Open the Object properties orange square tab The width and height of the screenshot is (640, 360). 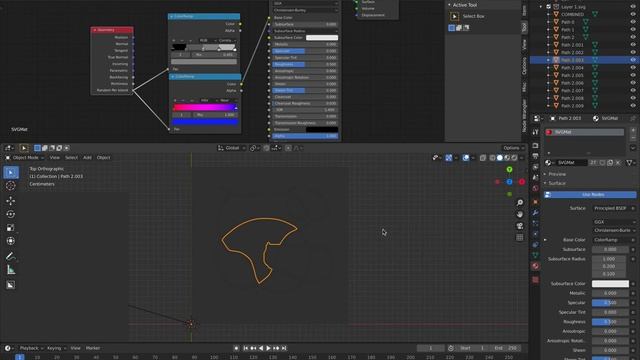click(536, 202)
